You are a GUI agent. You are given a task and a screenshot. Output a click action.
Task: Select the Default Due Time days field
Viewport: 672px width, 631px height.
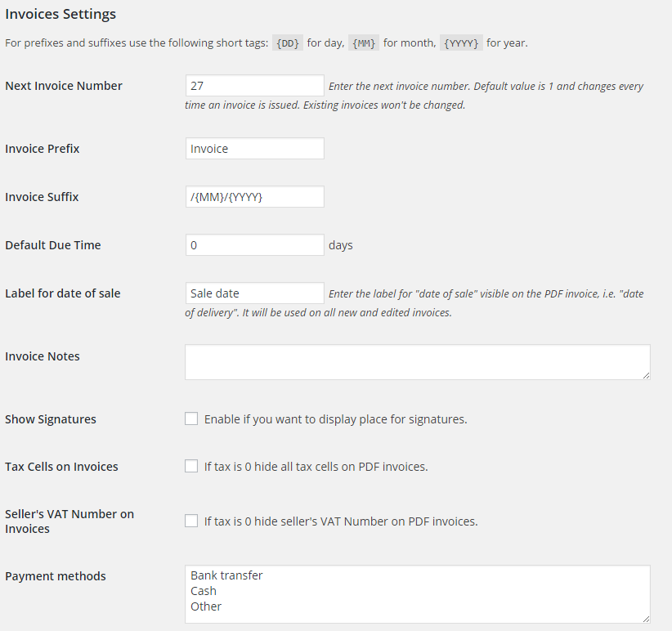254,245
